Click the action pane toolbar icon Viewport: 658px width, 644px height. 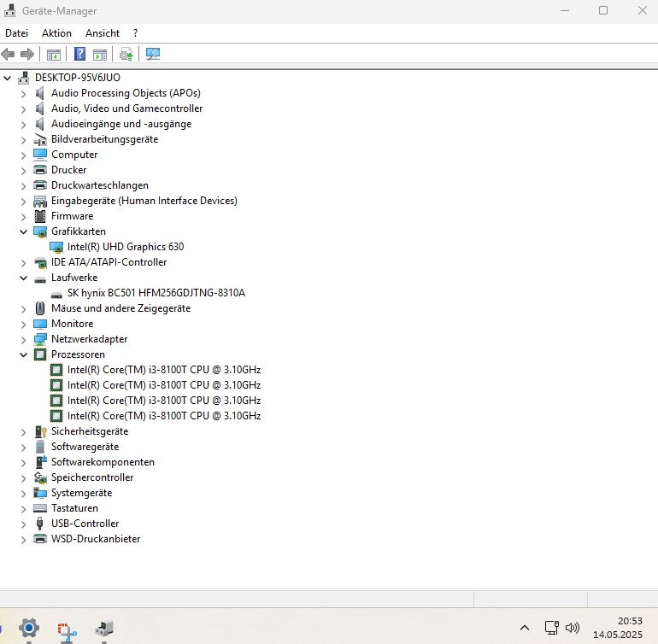[x=100, y=54]
